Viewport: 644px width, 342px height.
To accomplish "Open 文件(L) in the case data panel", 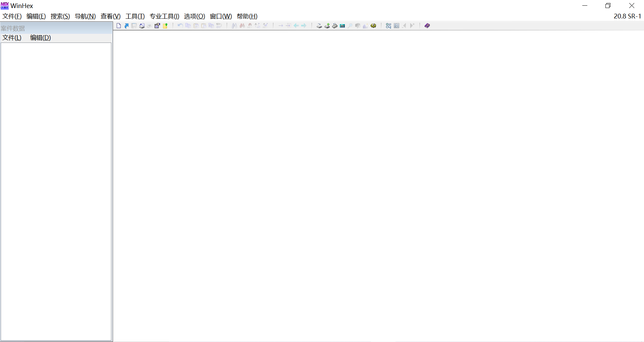I will tap(12, 38).
